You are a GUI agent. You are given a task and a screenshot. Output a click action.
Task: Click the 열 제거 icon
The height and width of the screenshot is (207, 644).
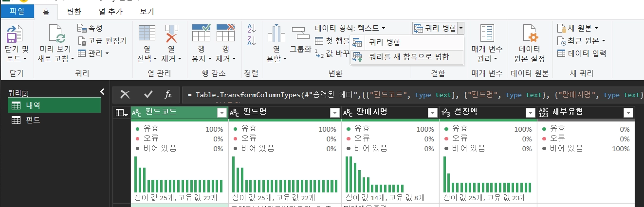171,34
